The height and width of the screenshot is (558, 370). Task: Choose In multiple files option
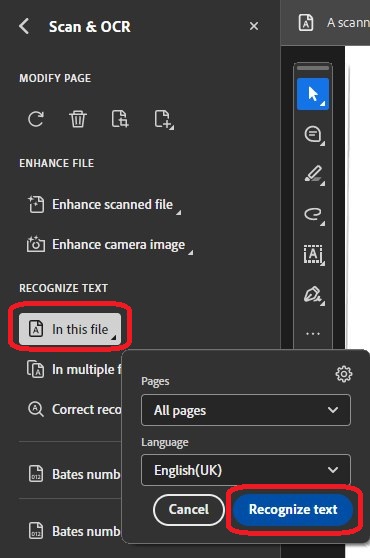(x=74, y=369)
